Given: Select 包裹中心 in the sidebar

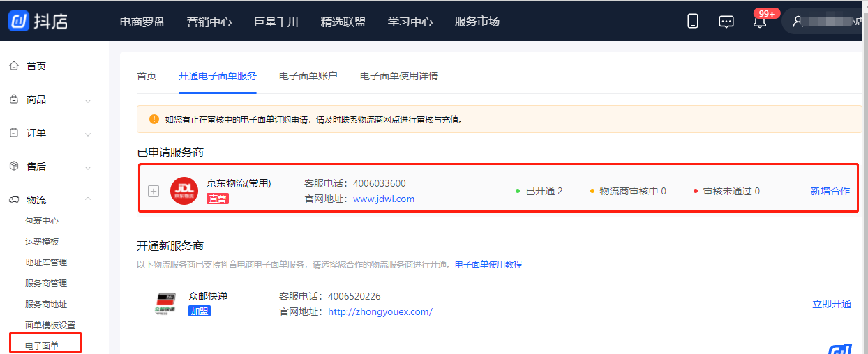Looking at the screenshot, I should (42, 221).
